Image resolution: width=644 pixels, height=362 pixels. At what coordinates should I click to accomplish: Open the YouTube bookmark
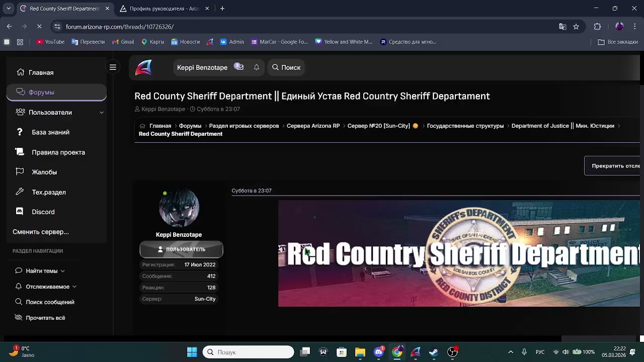[50, 42]
